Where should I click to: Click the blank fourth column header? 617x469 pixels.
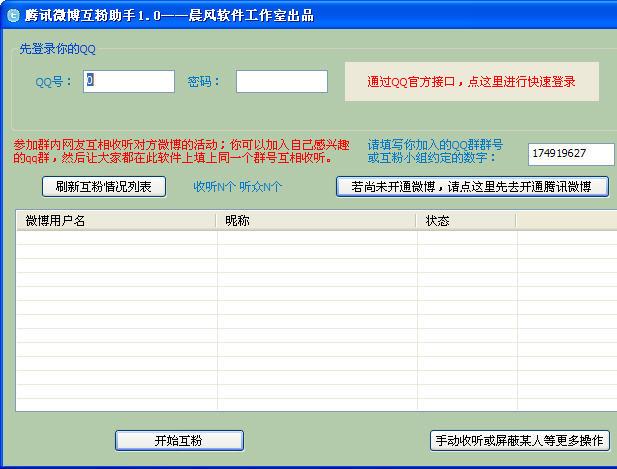(565, 221)
